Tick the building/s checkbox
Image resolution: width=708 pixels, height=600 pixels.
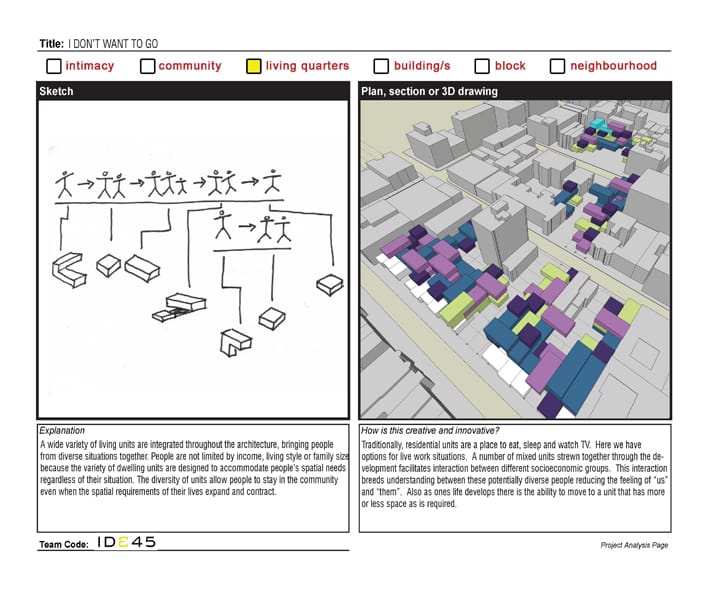(381, 66)
